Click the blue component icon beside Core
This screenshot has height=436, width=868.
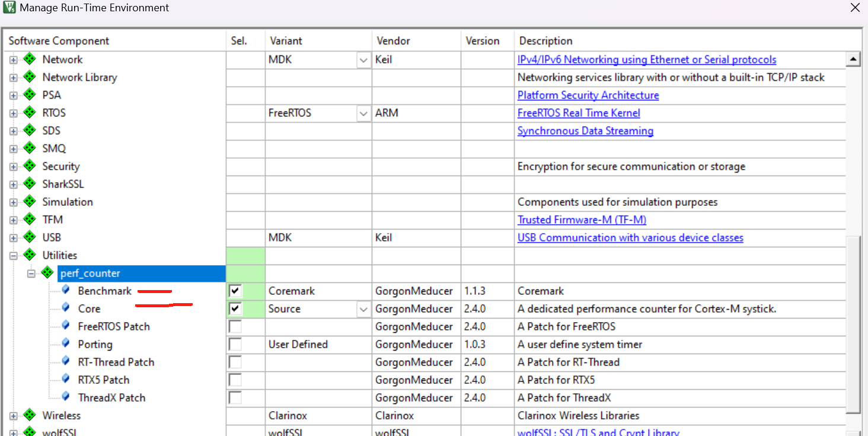click(66, 308)
